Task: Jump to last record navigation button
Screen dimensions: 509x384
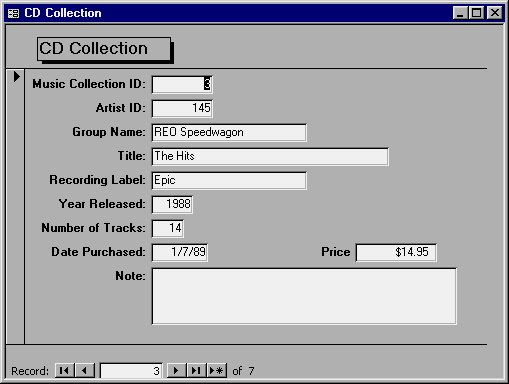Action: 197,371
